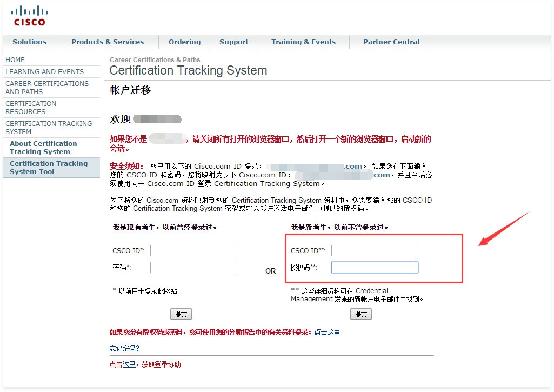This screenshot has height=392, width=554.
Task: Click the Cisco logo
Action: pos(29,16)
